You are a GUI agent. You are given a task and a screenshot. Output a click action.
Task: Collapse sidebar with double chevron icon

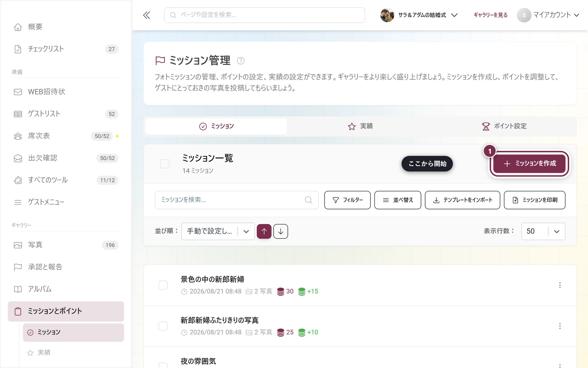pyautogui.click(x=147, y=15)
